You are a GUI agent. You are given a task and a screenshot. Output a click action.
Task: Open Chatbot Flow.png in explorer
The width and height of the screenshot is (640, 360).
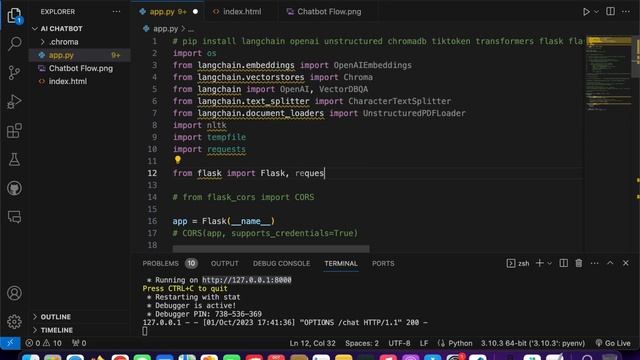coord(80,68)
